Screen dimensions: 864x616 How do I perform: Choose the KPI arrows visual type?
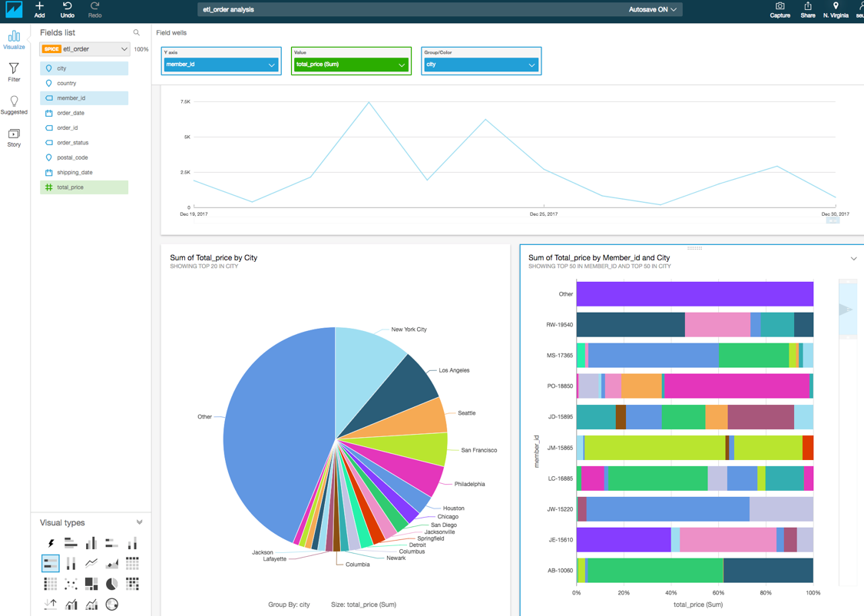pos(51,604)
